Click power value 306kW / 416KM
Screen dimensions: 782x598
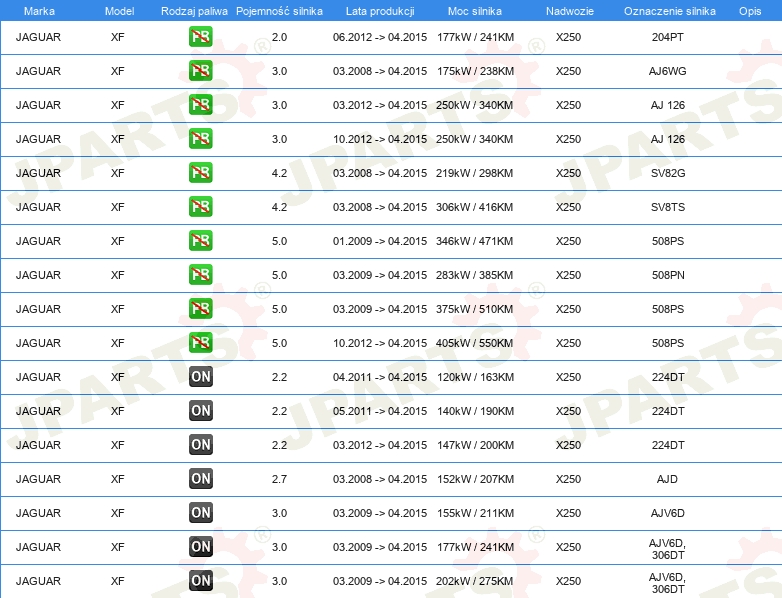coord(474,207)
